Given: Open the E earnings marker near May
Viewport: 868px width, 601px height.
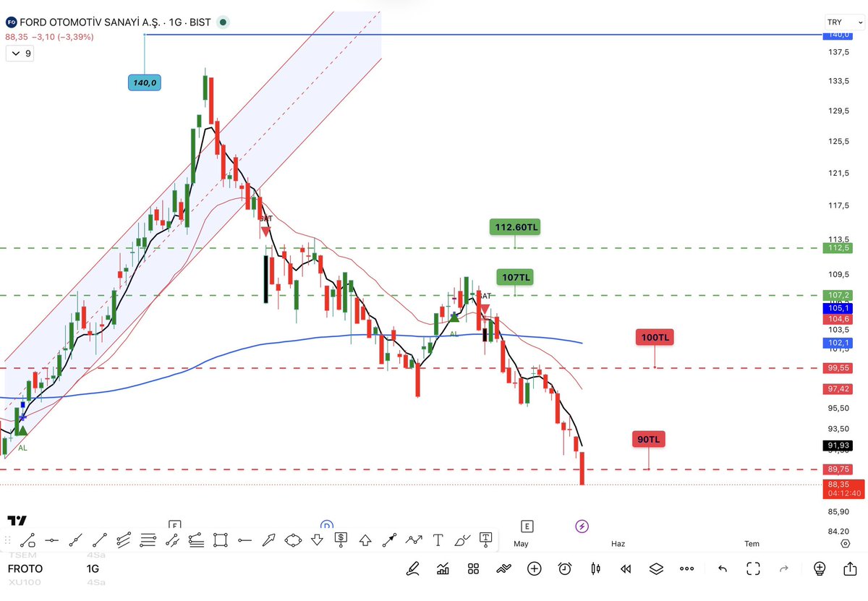Looking at the screenshot, I should coord(527,526).
